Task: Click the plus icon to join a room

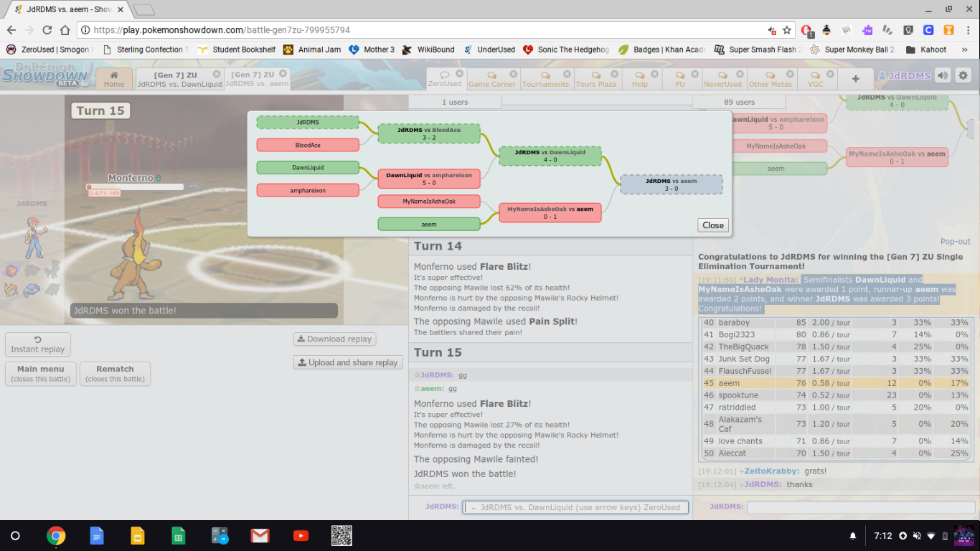Action: pyautogui.click(x=855, y=79)
